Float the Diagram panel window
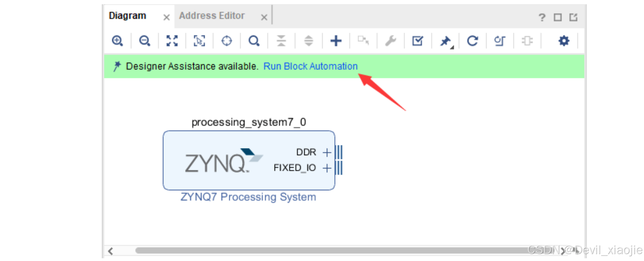This screenshot has height=261, width=644. pos(573,17)
